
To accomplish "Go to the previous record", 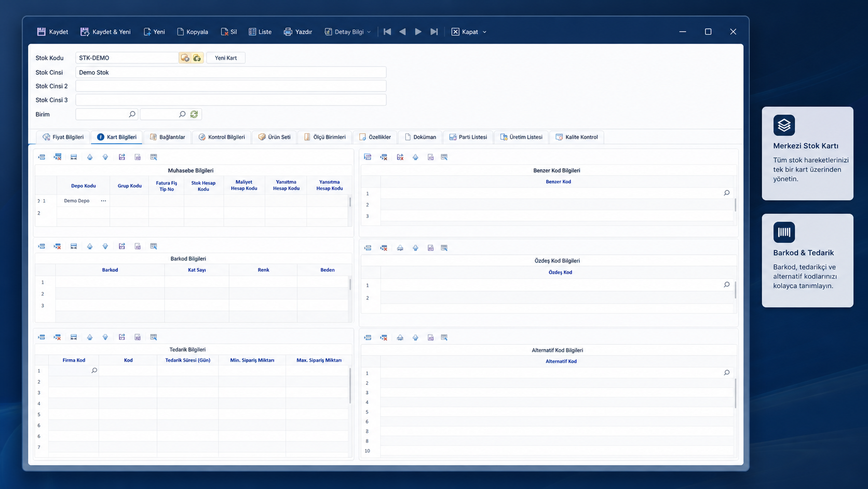I will (x=402, y=32).
